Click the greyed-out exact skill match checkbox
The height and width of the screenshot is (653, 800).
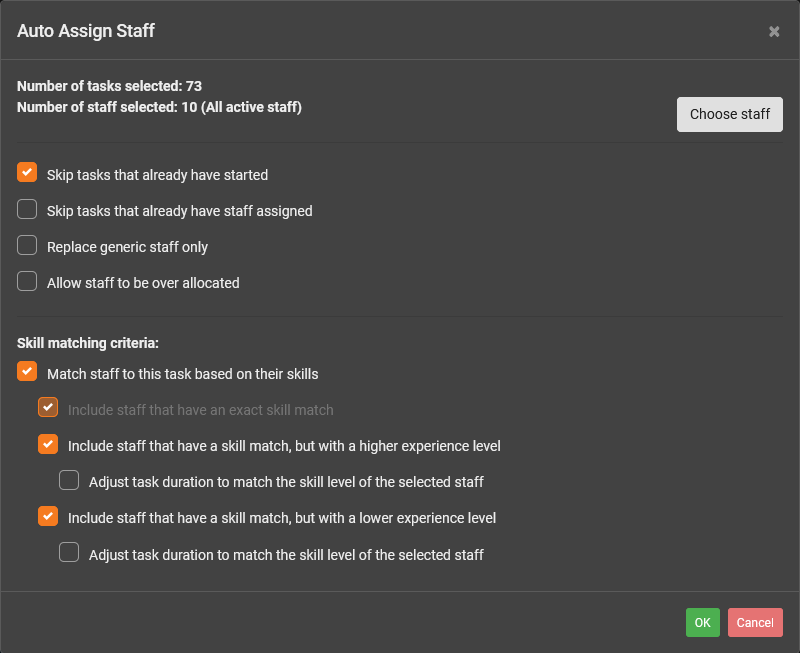point(48,408)
